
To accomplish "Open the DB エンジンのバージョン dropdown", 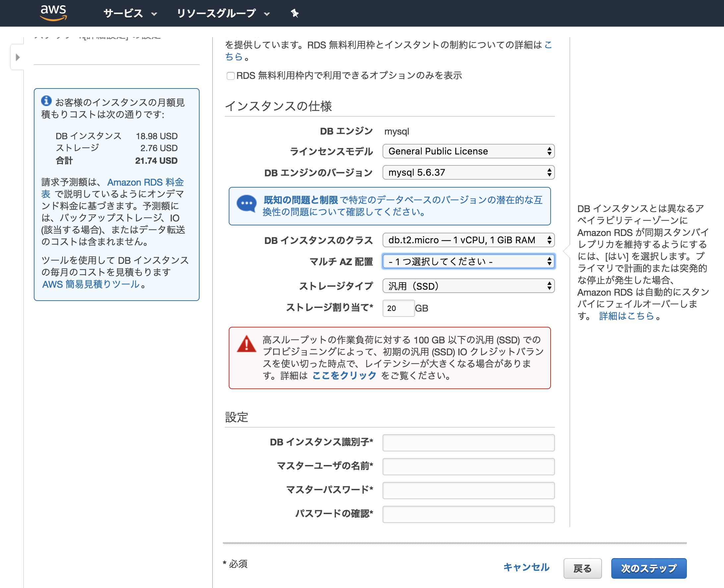I will [x=468, y=172].
